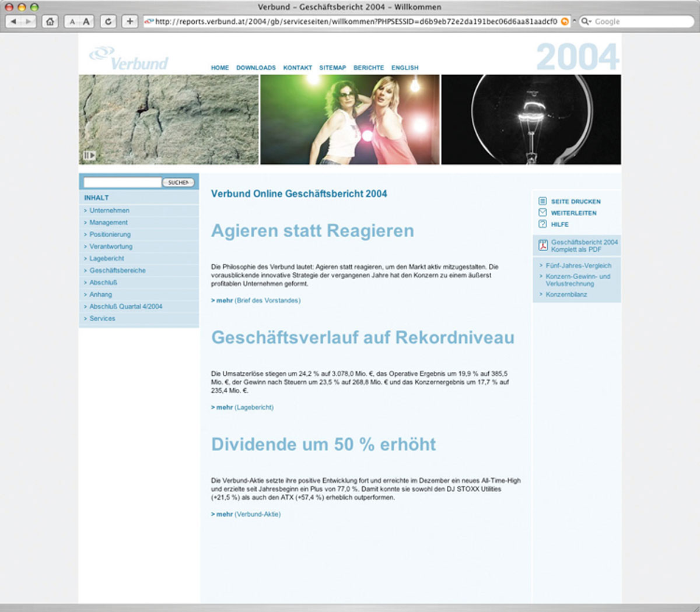Expand the Lagebericht sidebar entry
This screenshot has height=612, width=700.
click(106, 258)
